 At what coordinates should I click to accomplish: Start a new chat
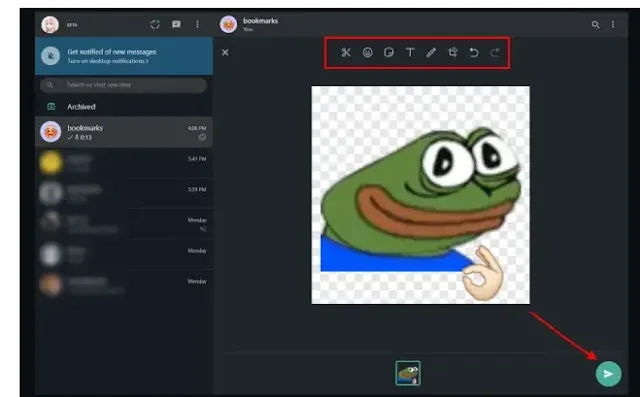[176, 24]
